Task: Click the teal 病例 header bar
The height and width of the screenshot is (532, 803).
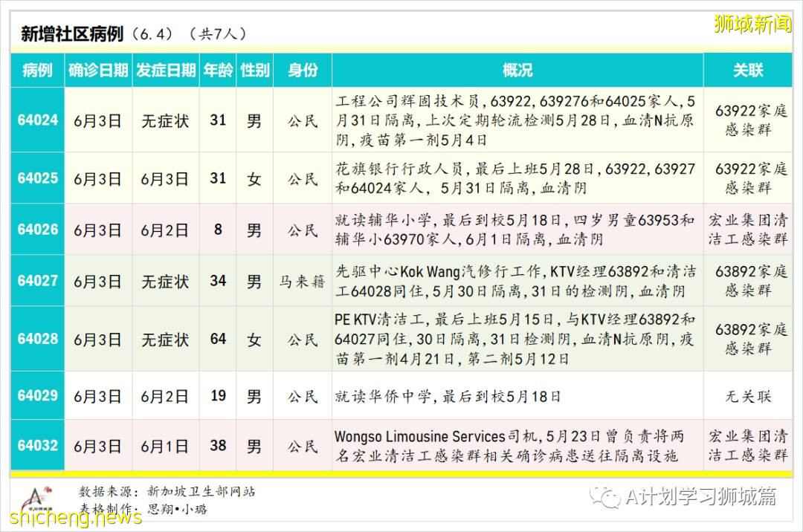Action: tap(37, 70)
